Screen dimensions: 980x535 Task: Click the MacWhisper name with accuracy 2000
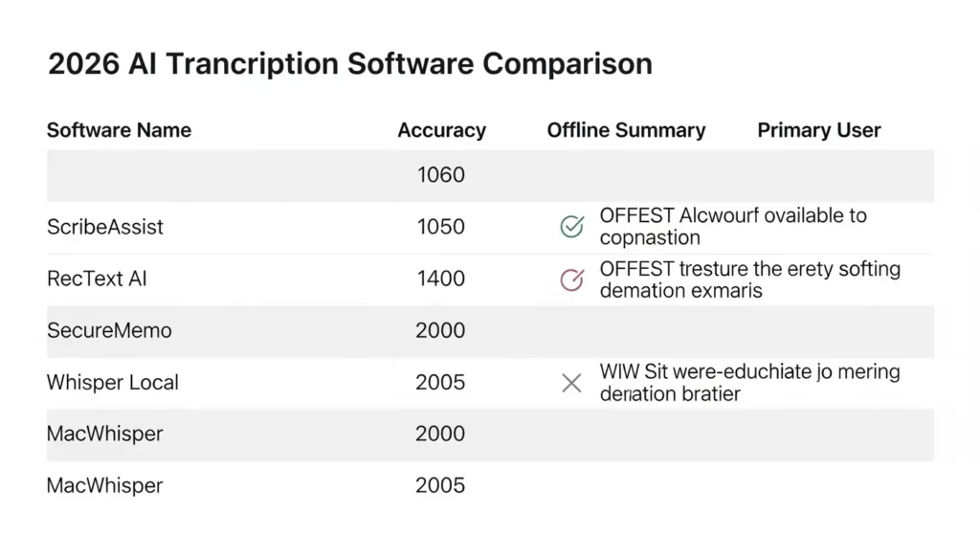[105, 434]
